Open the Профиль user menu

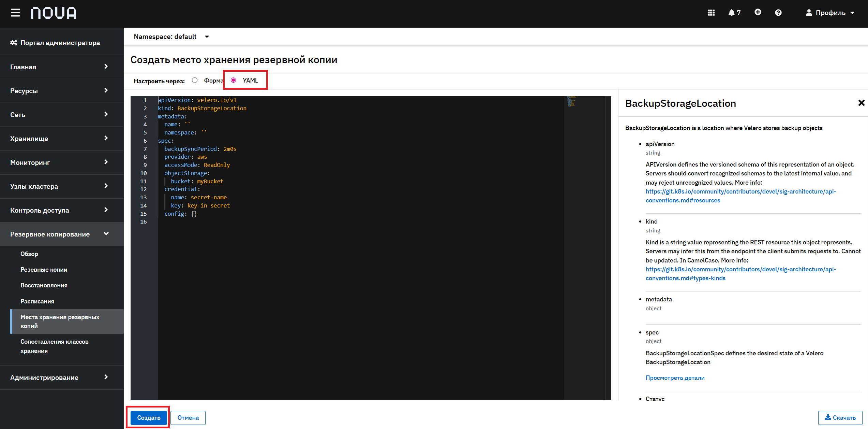[x=830, y=13]
